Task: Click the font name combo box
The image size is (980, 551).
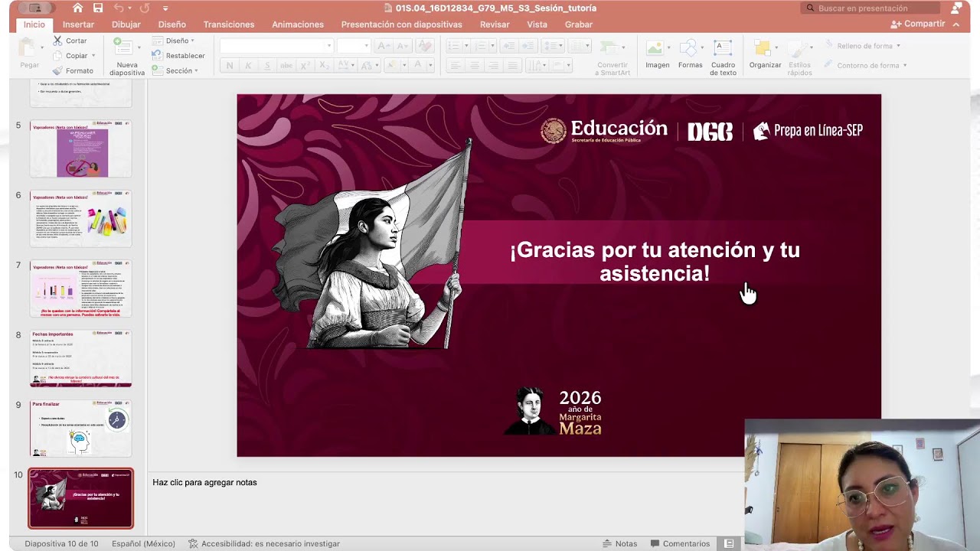Action: point(276,46)
